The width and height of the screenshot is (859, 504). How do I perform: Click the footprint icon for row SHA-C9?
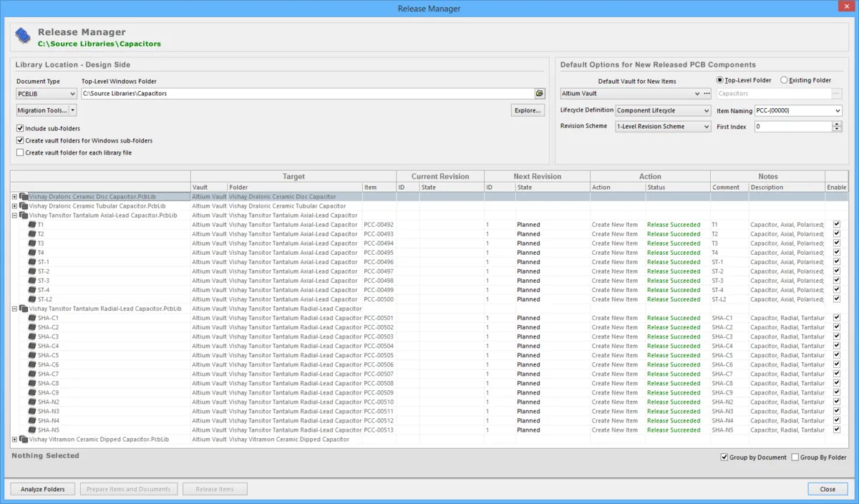click(31, 392)
